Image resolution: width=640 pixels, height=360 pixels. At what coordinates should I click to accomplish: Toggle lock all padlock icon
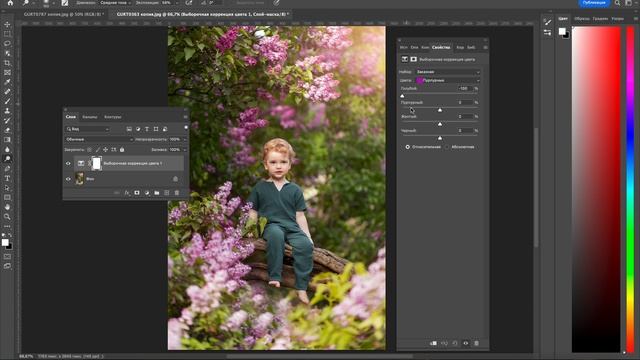[x=122, y=150]
